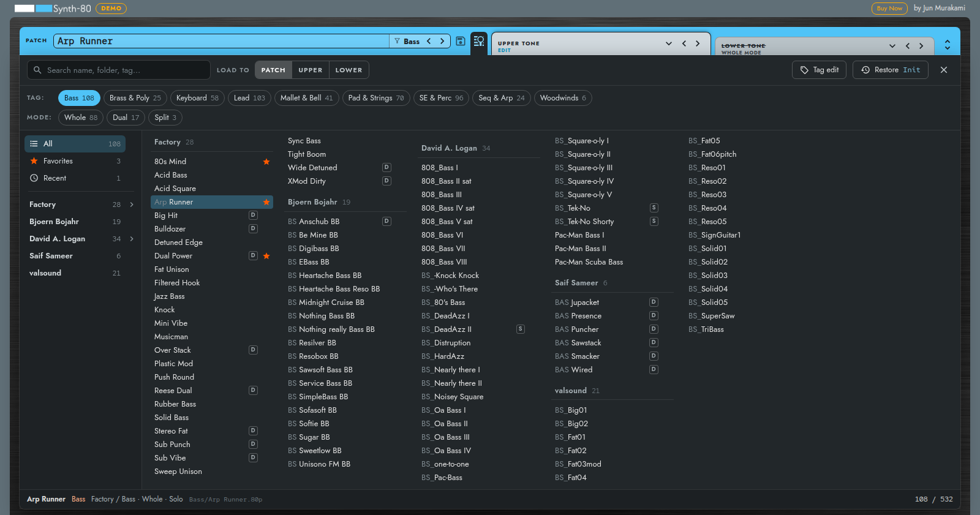Click the D badge on Big Hit
This screenshot has width=980, height=515.
[253, 216]
